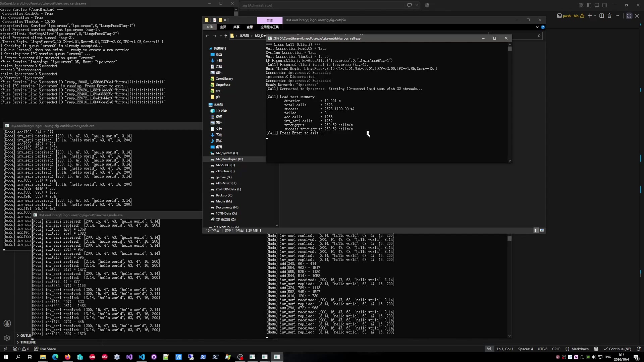Viewport: 644px width, 362px height.
Task: Open terminal panel more actions menu
Action: point(617,16)
